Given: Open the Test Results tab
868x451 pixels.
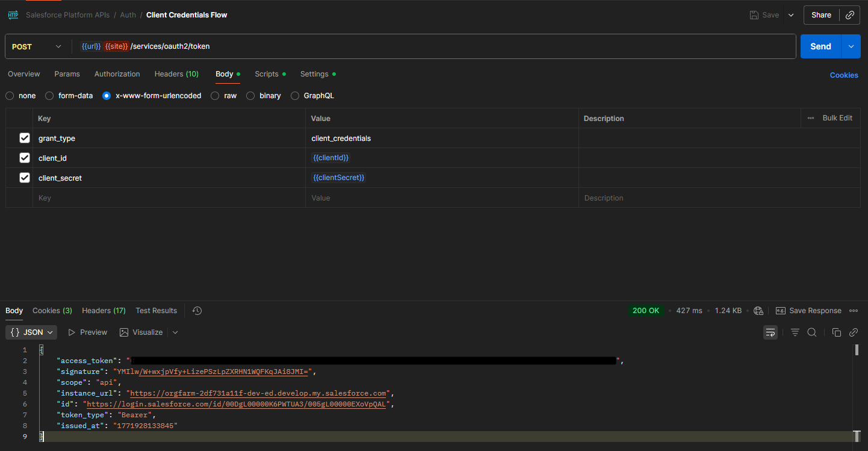Looking at the screenshot, I should tap(157, 311).
